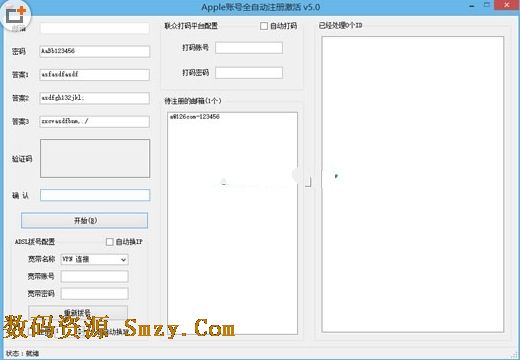The height and width of the screenshot is (360, 520).
Task: Minimize the Apple registration window
Action: click(x=472, y=6)
